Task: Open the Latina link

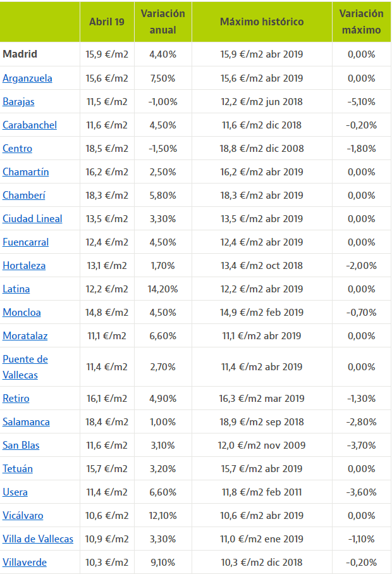Action: click(x=16, y=289)
